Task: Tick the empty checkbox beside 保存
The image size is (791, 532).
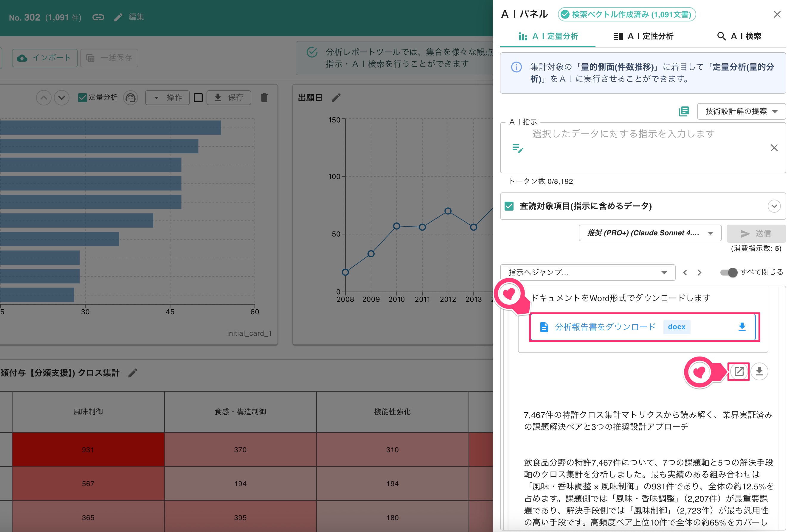Action: pos(198,98)
